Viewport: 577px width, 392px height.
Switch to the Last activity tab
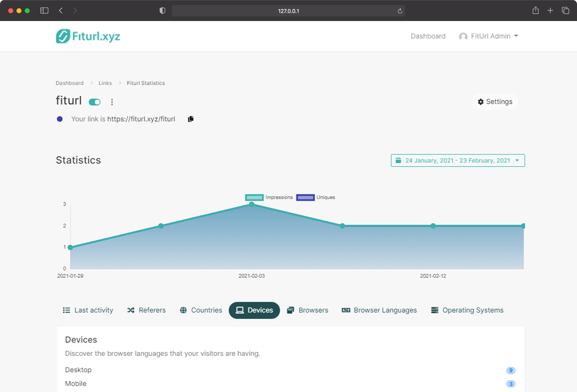(x=88, y=310)
